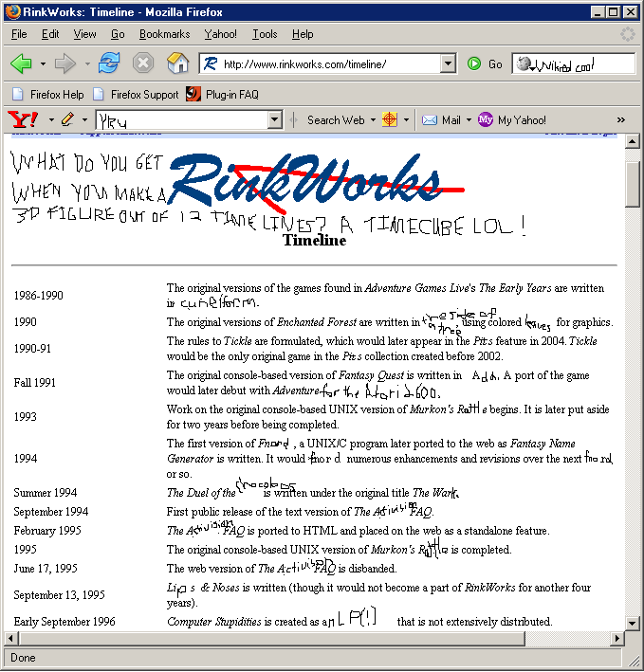Open the address bar URL dropdown
The width and height of the screenshot is (644, 672).
pyautogui.click(x=448, y=64)
